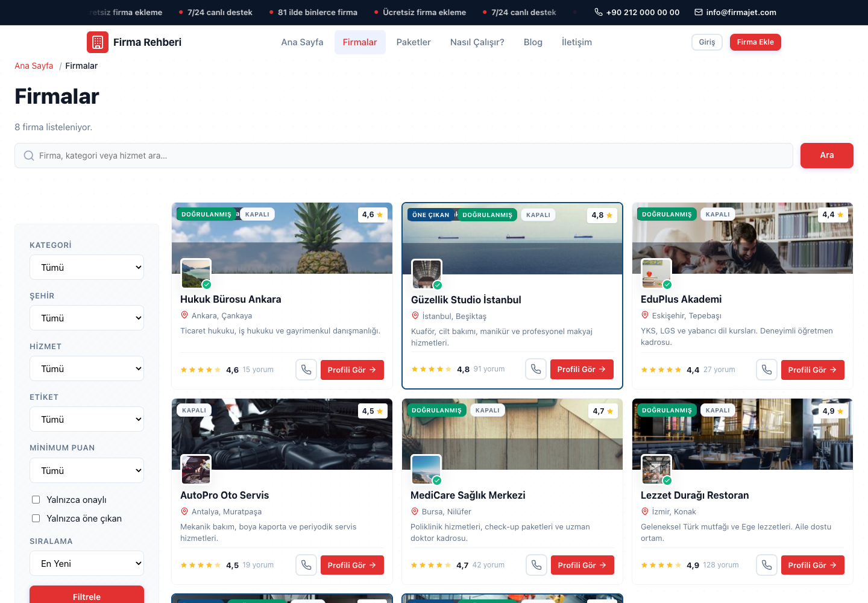Go to the Paketler menu item
The image size is (868, 603).
(414, 42)
